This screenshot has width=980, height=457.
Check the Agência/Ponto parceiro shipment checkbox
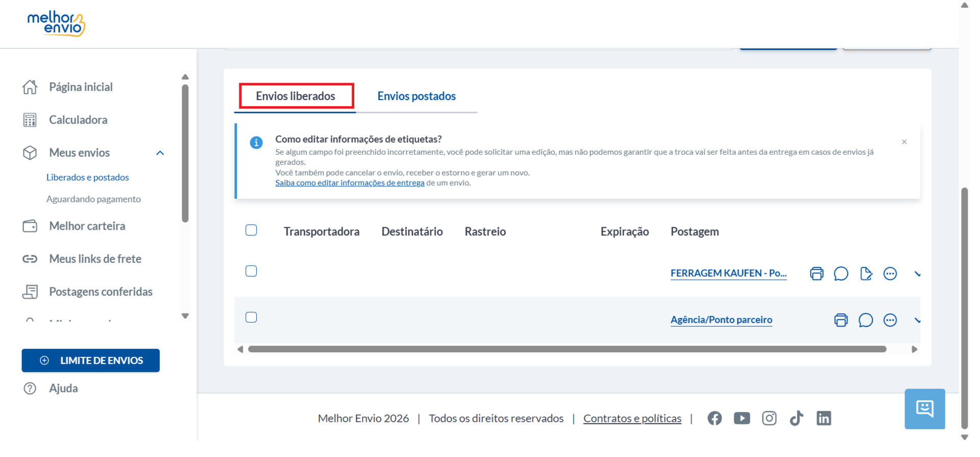(x=251, y=318)
